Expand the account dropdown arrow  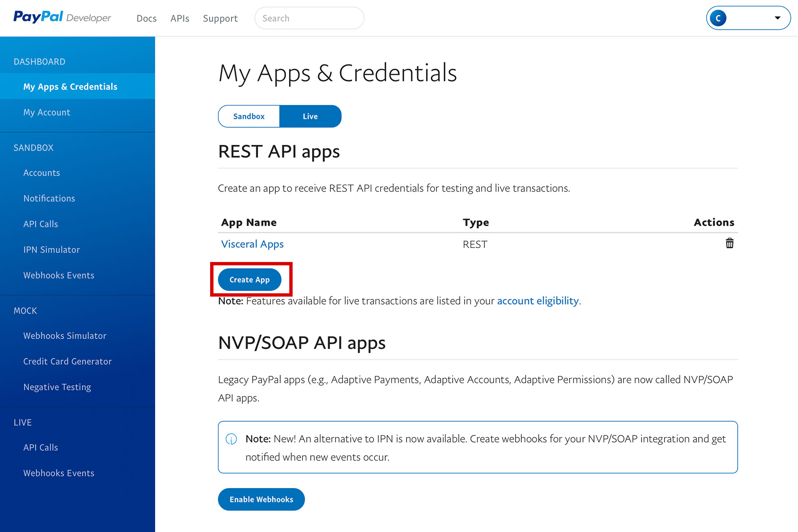pyautogui.click(x=778, y=18)
